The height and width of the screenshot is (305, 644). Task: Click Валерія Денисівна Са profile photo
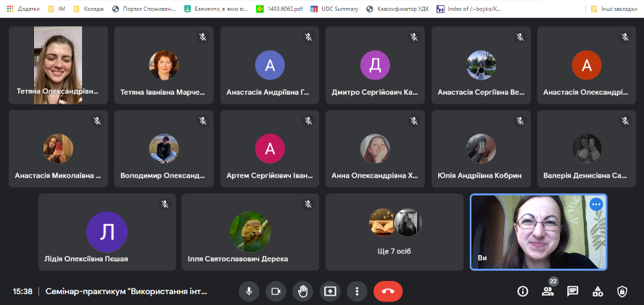[587, 149]
